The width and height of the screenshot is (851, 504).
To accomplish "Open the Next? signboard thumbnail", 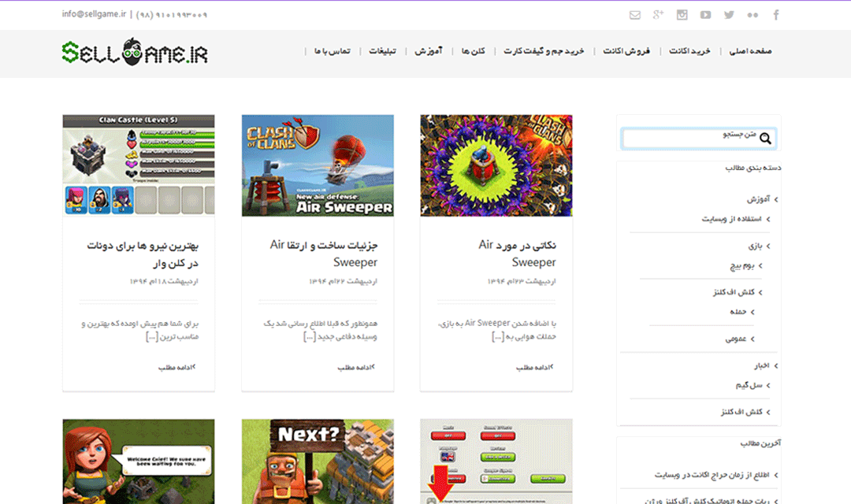I will point(318,461).
